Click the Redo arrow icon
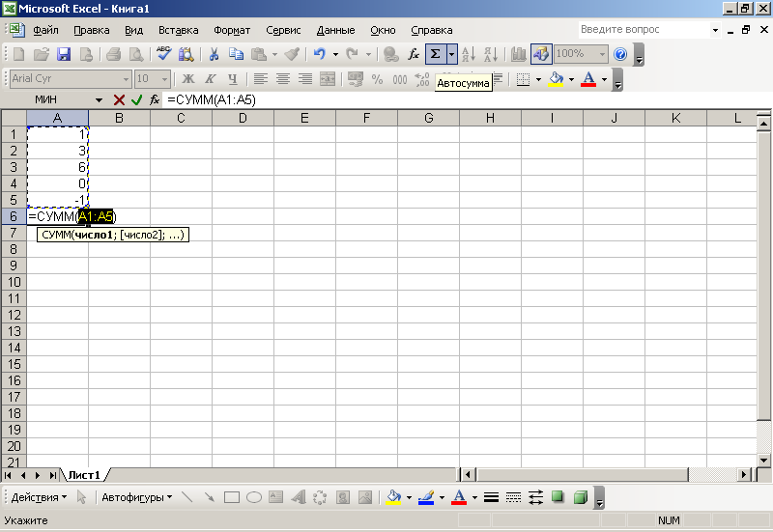This screenshot has width=773, height=532. pos(352,54)
